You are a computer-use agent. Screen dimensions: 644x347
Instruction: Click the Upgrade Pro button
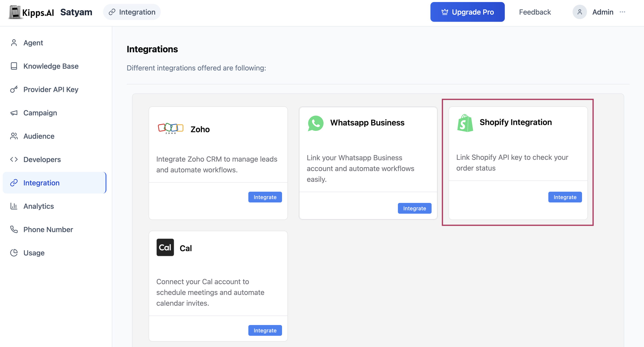click(468, 12)
